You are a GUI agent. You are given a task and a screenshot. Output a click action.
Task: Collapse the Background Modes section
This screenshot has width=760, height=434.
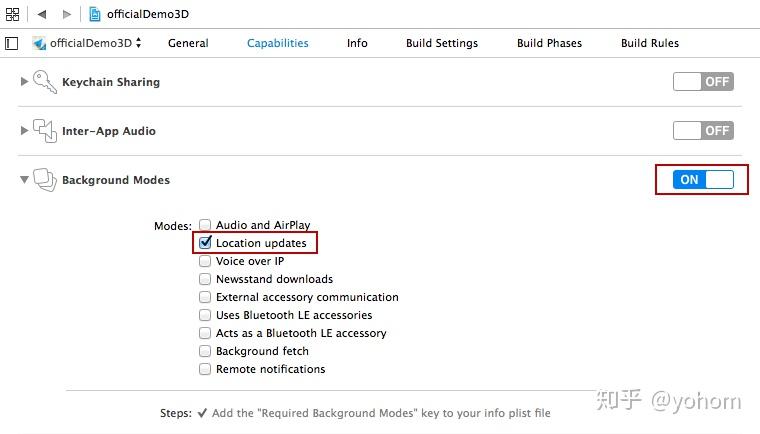click(x=25, y=180)
